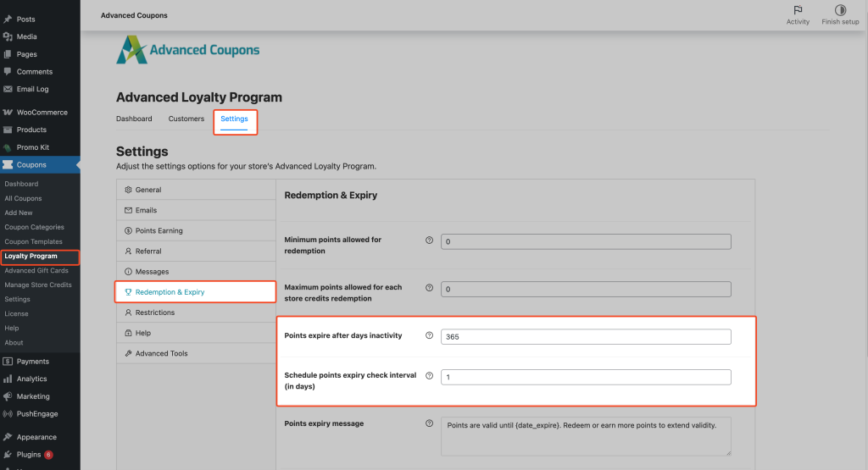Open the Help settings section
868x470 pixels.
(x=196, y=333)
